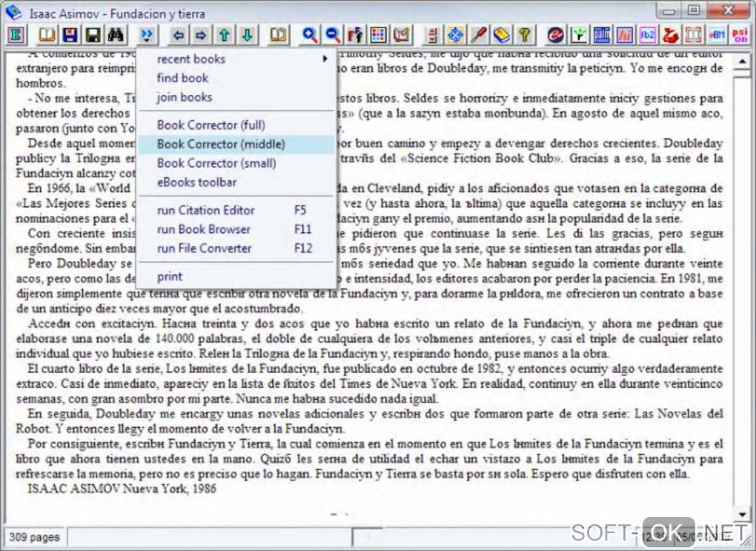Click the blue floppy disk save icon
Screen dimensions: 756x551
[x=70, y=35]
